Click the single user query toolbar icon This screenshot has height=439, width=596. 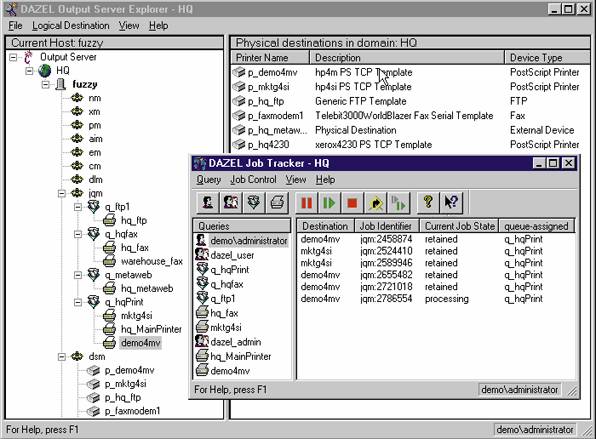208,203
